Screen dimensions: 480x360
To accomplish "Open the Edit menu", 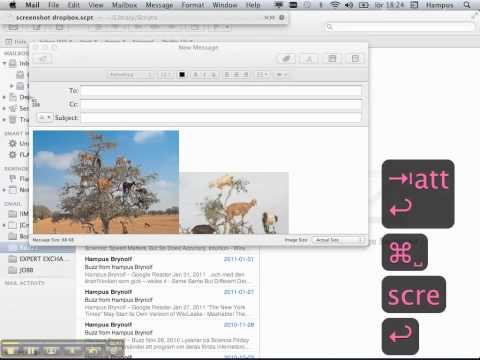I will (73, 5).
